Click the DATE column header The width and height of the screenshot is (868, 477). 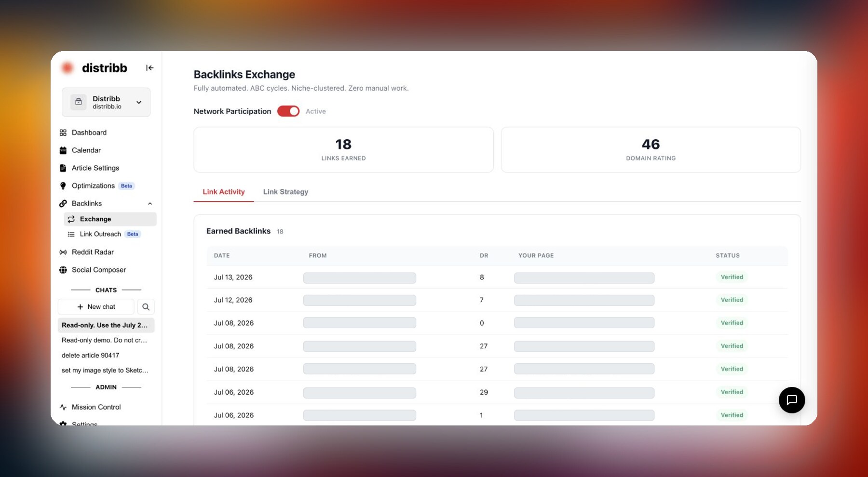point(222,255)
